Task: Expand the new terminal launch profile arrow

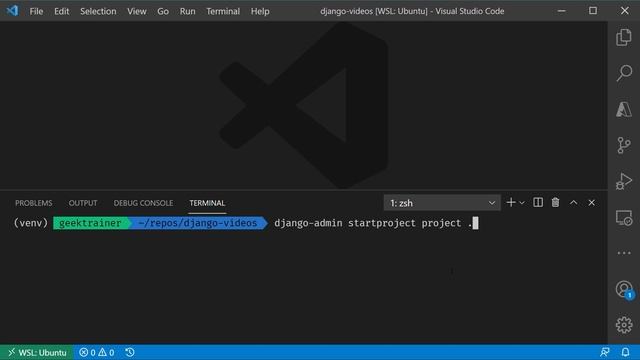Action: (x=522, y=203)
